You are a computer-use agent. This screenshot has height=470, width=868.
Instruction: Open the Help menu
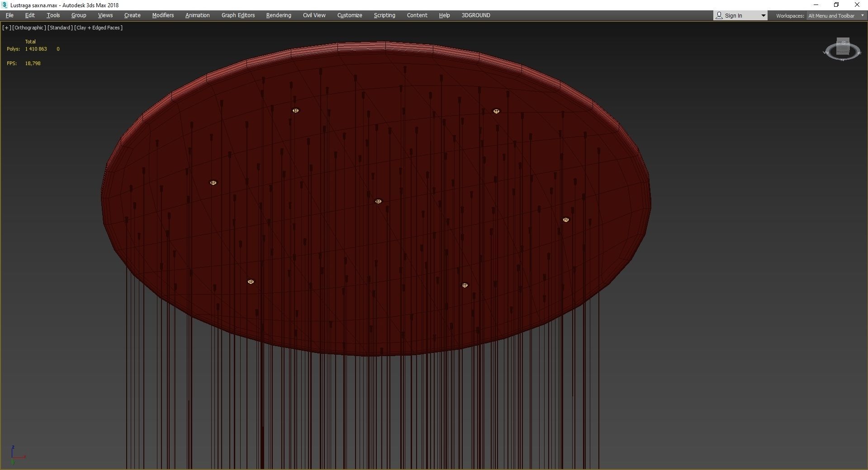click(444, 15)
